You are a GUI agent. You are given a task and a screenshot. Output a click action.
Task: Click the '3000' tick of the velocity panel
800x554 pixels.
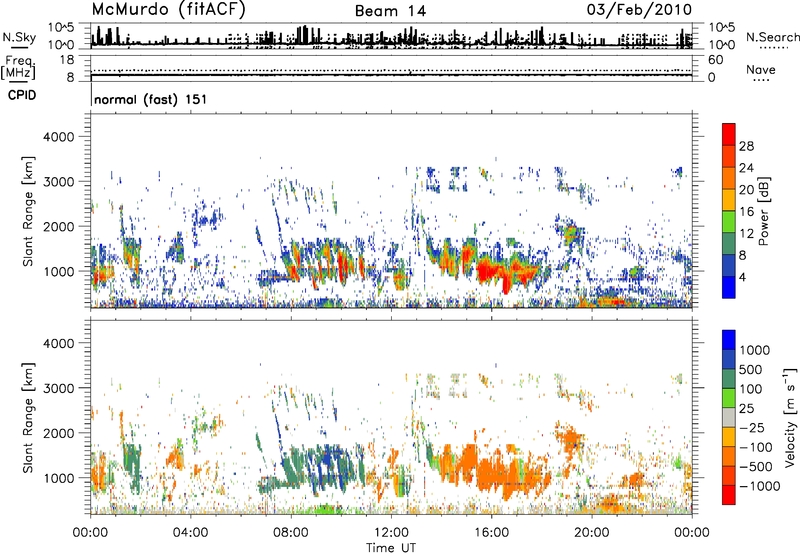click(61, 388)
